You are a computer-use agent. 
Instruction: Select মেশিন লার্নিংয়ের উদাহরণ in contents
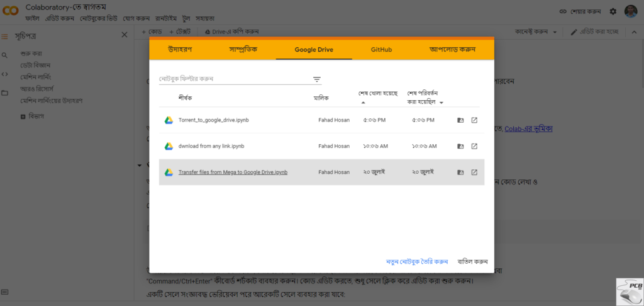pyautogui.click(x=52, y=101)
